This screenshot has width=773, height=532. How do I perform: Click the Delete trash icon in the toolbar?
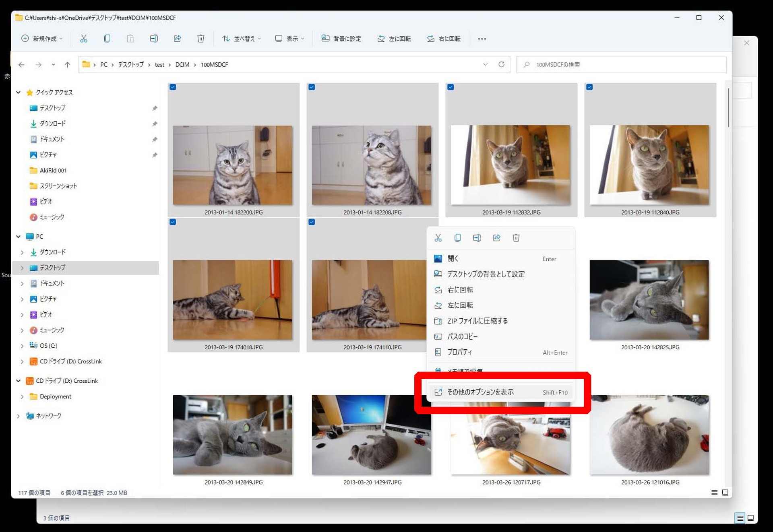(x=201, y=38)
